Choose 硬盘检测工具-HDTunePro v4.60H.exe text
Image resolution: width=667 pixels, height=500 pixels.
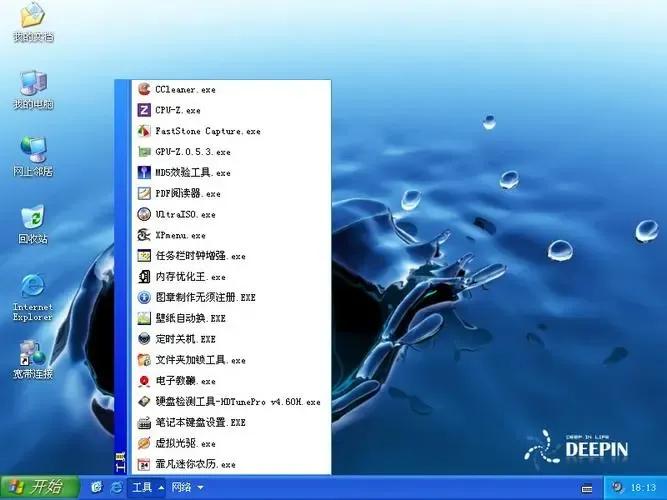tap(238, 402)
